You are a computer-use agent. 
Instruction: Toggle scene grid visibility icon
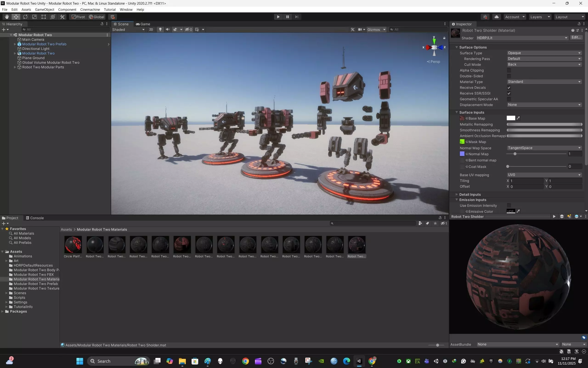pos(197,29)
